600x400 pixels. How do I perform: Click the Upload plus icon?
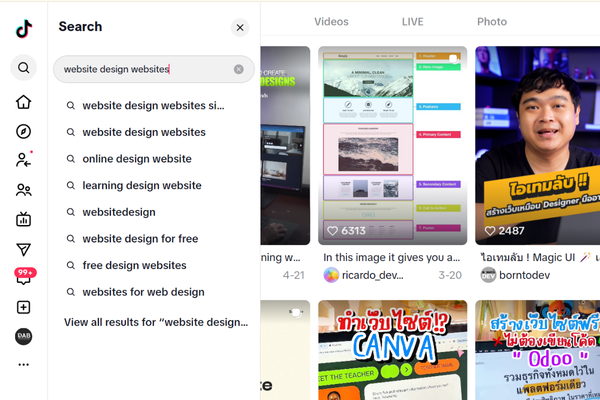(23, 307)
